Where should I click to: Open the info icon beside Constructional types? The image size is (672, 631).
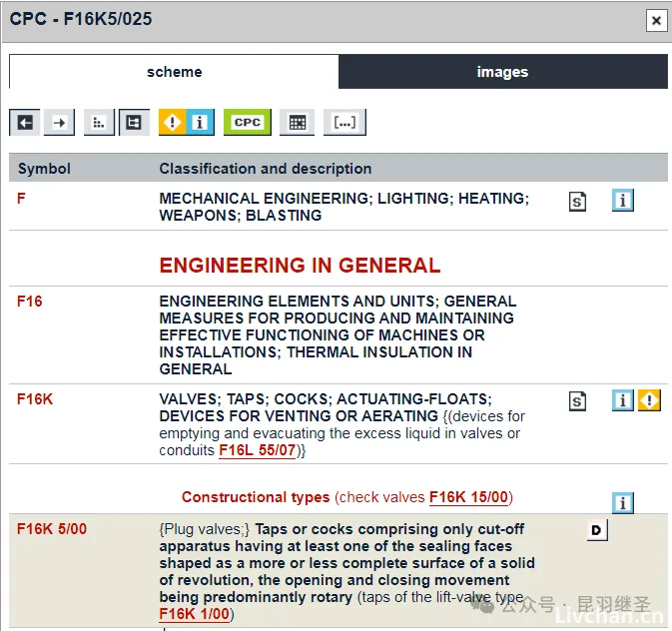[x=623, y=502]
